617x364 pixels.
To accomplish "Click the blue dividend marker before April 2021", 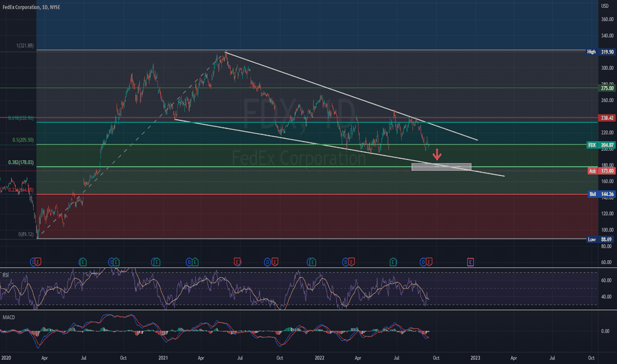I will point(189,261).
